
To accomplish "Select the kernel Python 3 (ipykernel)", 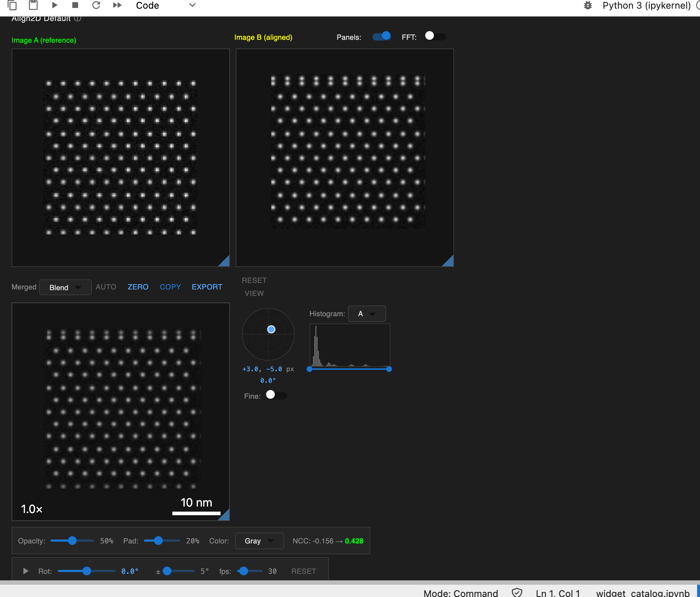I will [x=646, y=5].
